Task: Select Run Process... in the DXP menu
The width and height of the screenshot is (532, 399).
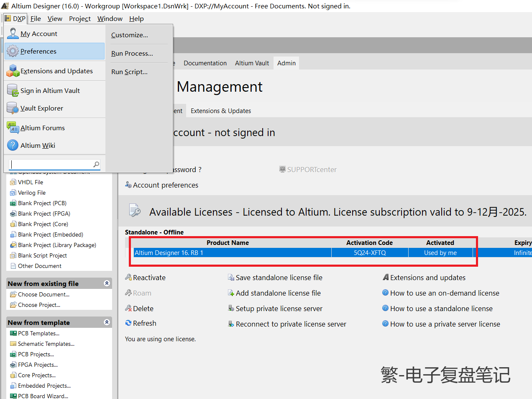Action: (x=132, y=54)
